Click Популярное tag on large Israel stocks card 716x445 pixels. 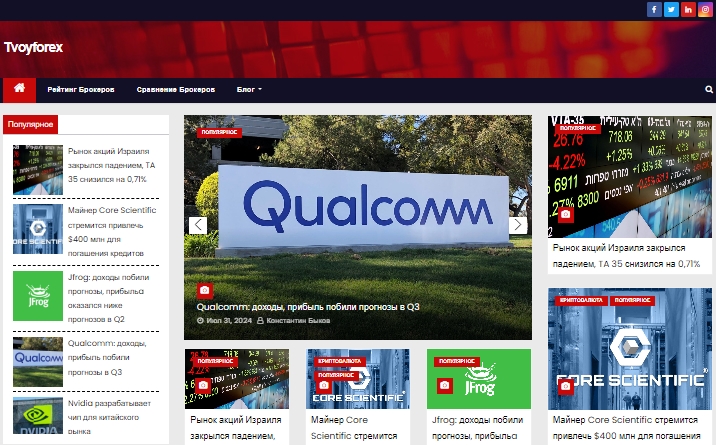[x=578, y=128]
